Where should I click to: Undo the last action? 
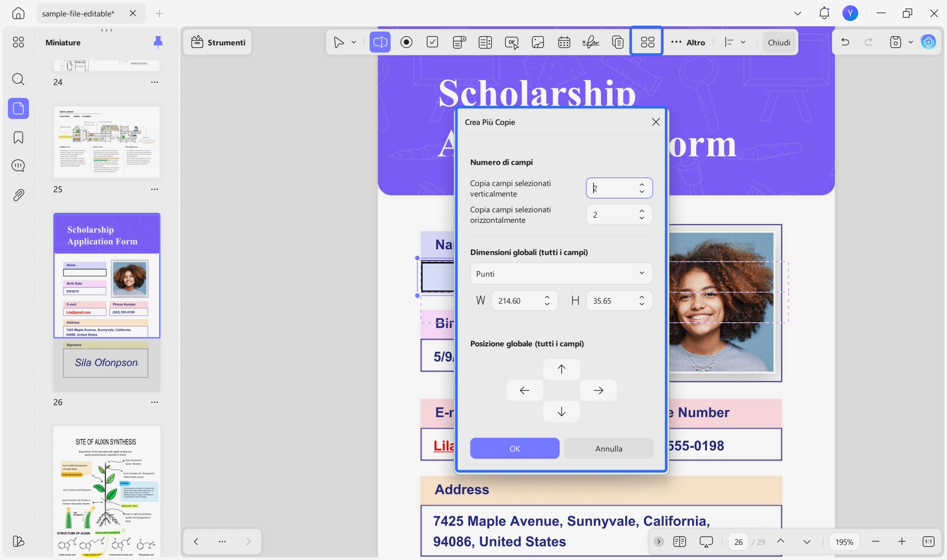point(845,42)
